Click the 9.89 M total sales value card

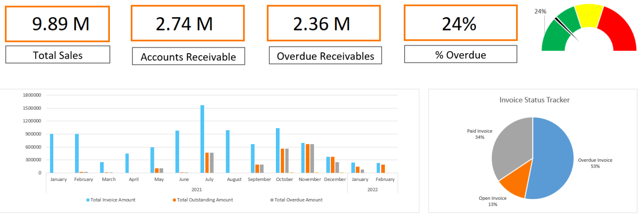pos(57,24)
